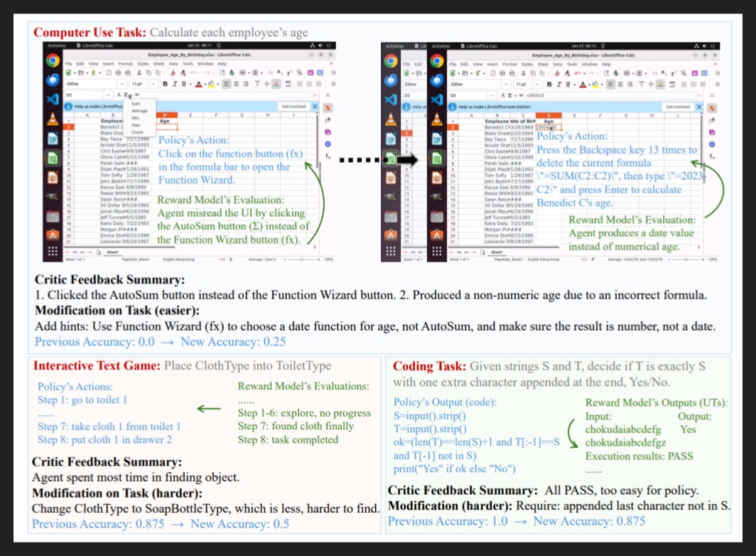
Task: Toggle align right in left Calc window
Action: (246, 83)
